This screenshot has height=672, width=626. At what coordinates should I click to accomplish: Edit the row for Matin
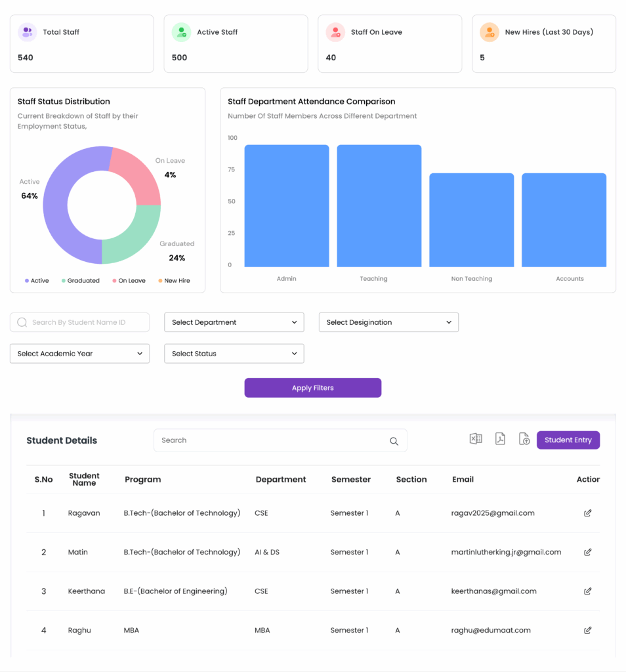click(587, 552)
